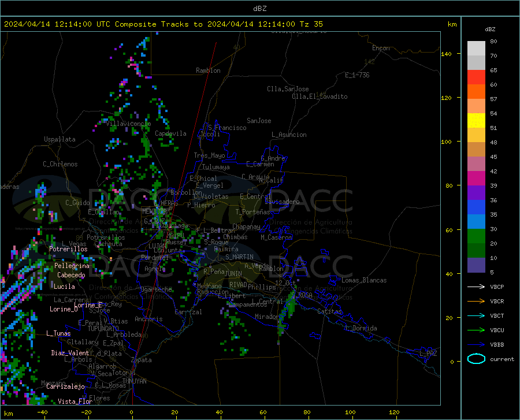Click the SanJose map label
This screenshot has height=420, width=520.
(259, 121)
